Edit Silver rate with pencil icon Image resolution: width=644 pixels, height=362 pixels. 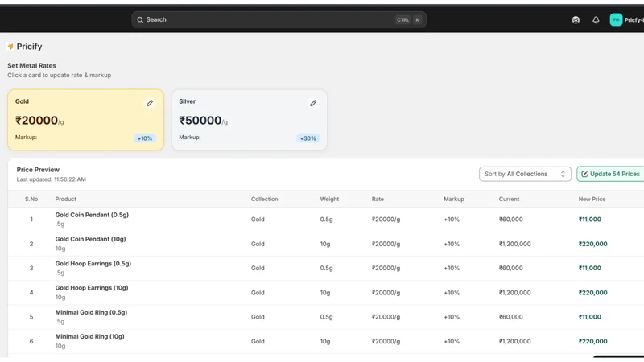pos(313,103)
